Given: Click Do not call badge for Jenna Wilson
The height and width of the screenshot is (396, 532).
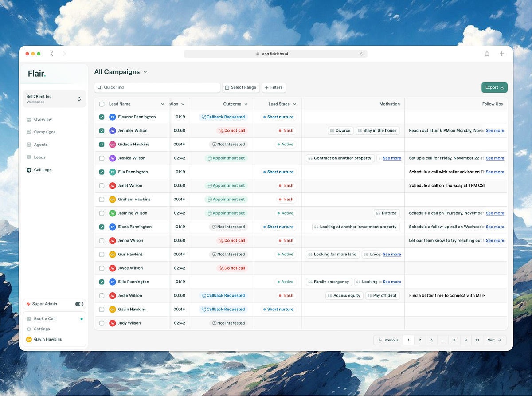Looking at the screenshot, I should 232,241.
